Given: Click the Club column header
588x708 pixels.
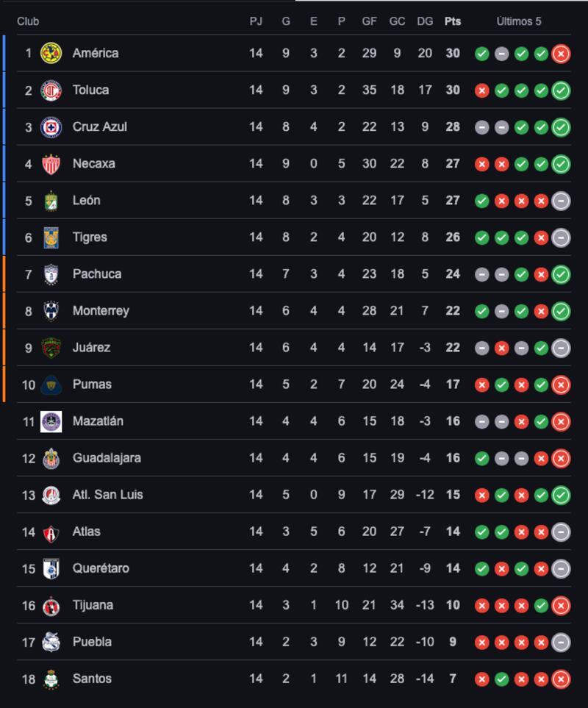Looking at the screenshot, I should (x=28, y=21).
